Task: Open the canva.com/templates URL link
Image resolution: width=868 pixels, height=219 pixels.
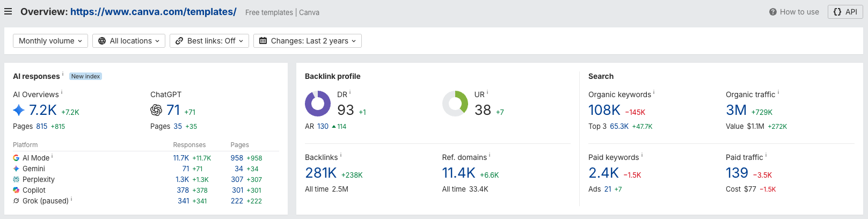Action: coord(154,12)
